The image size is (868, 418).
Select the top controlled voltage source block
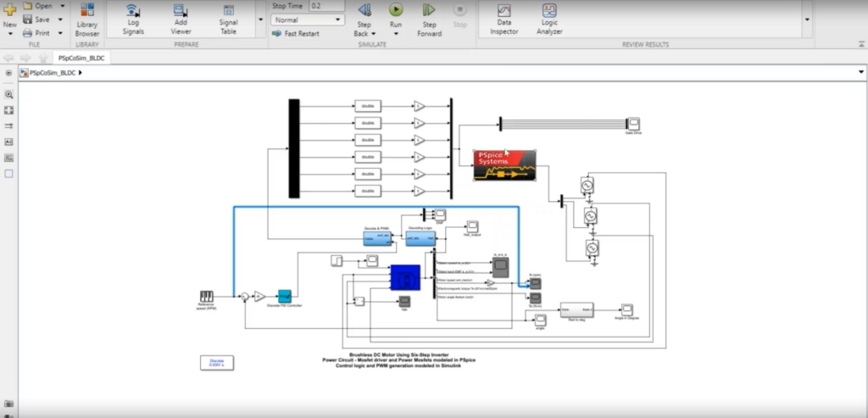click(x=587, y=185)
